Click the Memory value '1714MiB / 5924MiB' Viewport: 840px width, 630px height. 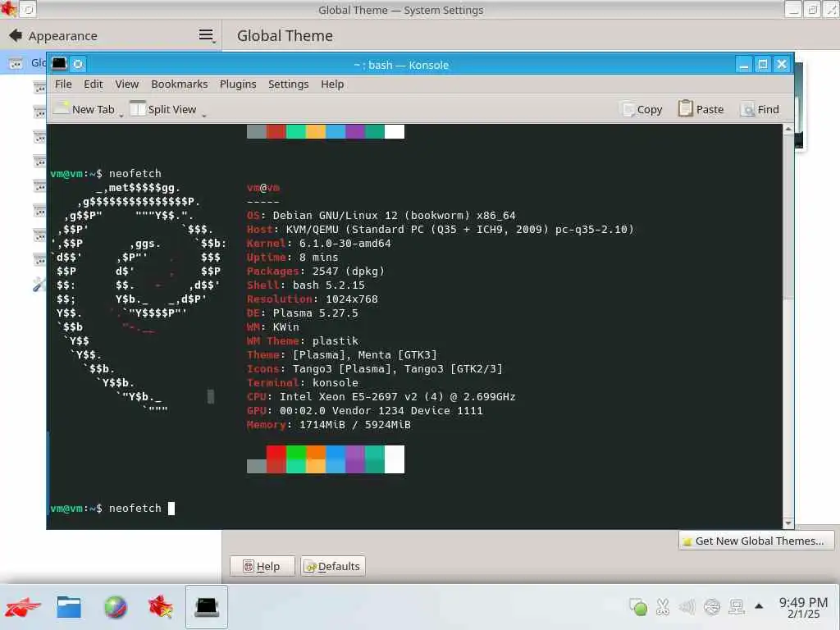pyautogui.click(x=354, y=424)
